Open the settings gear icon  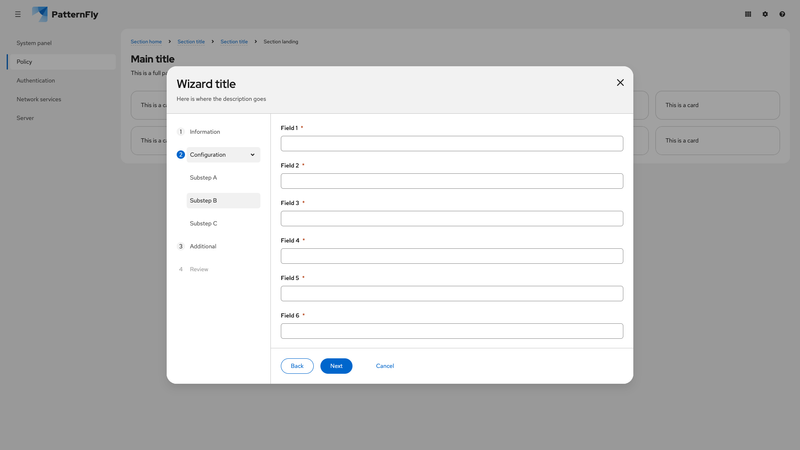765,14
